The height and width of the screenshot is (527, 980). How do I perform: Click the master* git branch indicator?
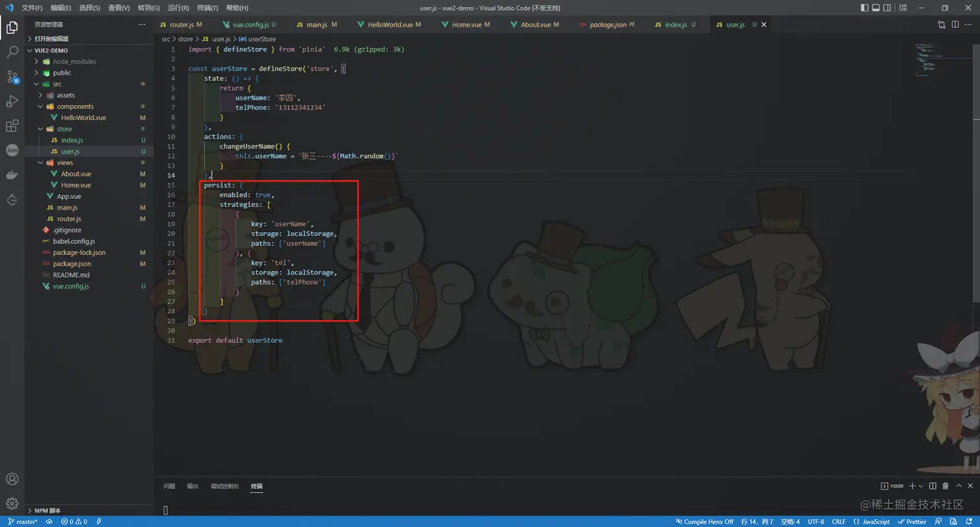23,521
